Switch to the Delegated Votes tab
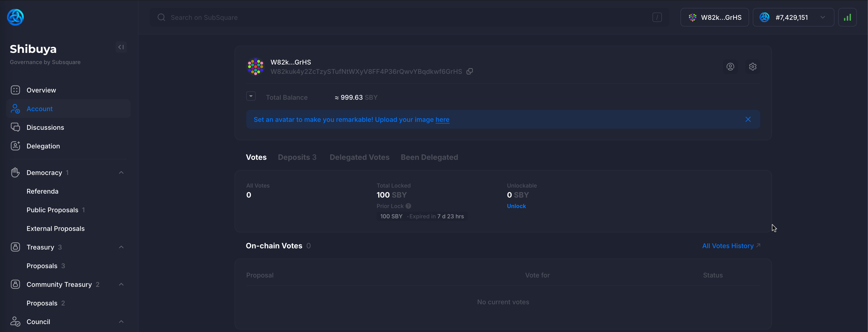Viewport: 868px width, 332px height. (x=359, y=157)
